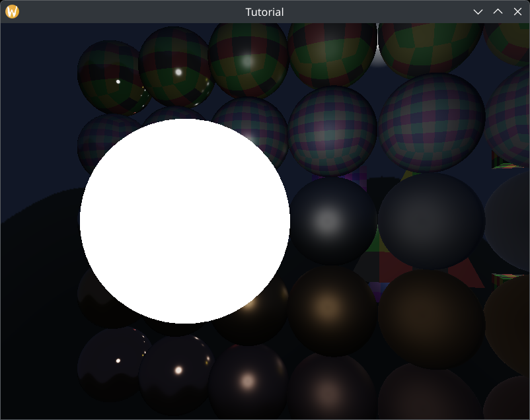Open the window menu chevron
This screenshot has width=530, height=420.
(478, 11)
